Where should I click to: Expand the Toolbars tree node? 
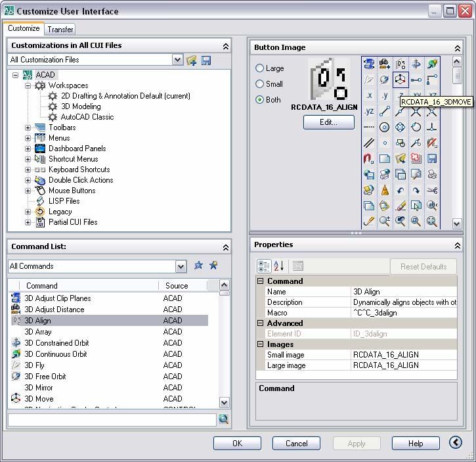pos(28,127)
